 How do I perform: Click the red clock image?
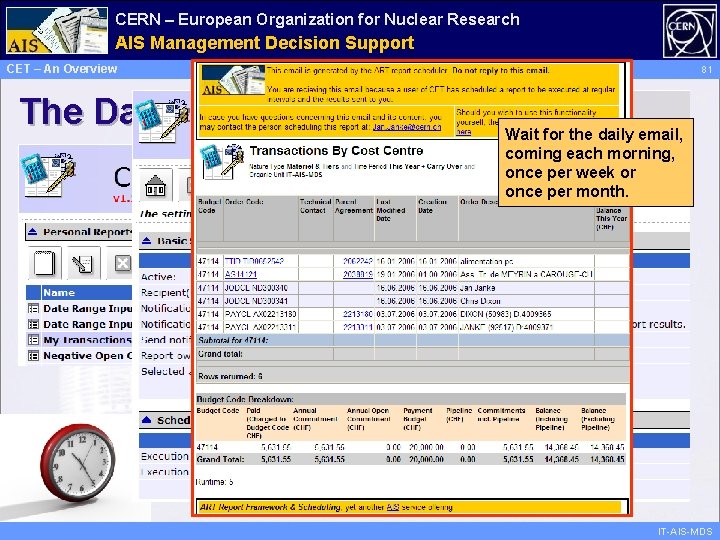[77, 462]
